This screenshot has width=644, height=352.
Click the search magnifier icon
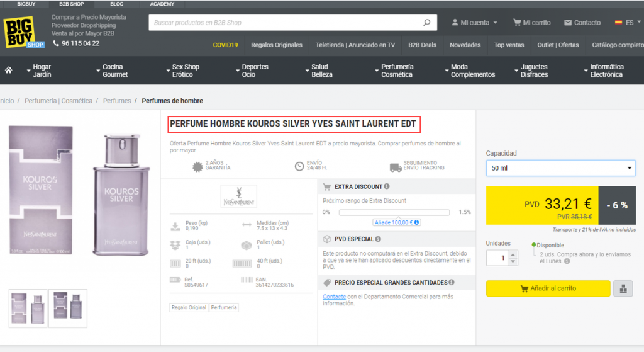pos(426,23)
